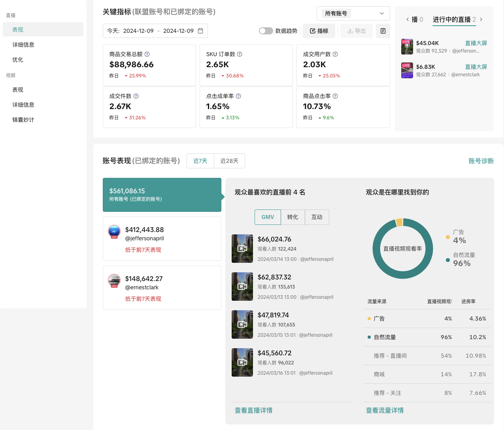Click the yellow 广告 legend dot

point(447,237)
